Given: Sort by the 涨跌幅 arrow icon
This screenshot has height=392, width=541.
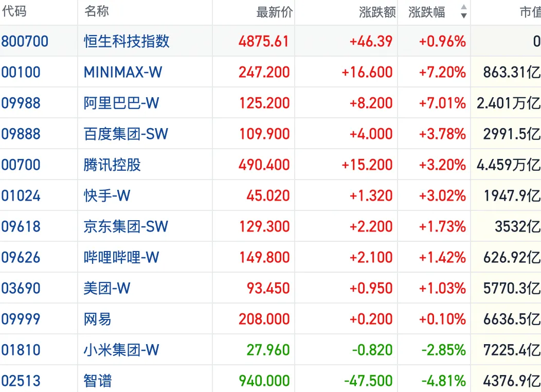Looking at the screenshot, I should pyautogui.click(x=464, y=11).
